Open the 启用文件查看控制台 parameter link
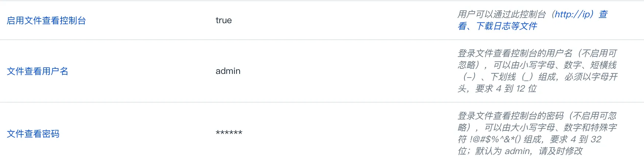This screenshot has width=644, height=164. (46, 21)
